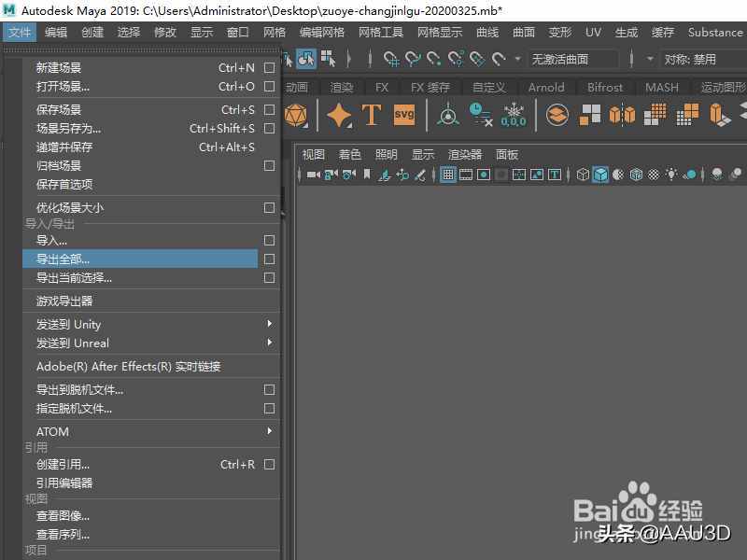Toggle the viewport grid icon
Image resolution: width=747 pixels, height=560 pixels.
coord(448,175)
